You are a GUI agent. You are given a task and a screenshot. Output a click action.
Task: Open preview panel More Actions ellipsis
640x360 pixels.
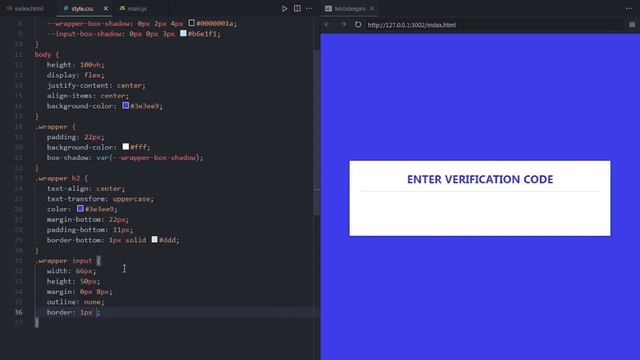(x=629, y=8)
